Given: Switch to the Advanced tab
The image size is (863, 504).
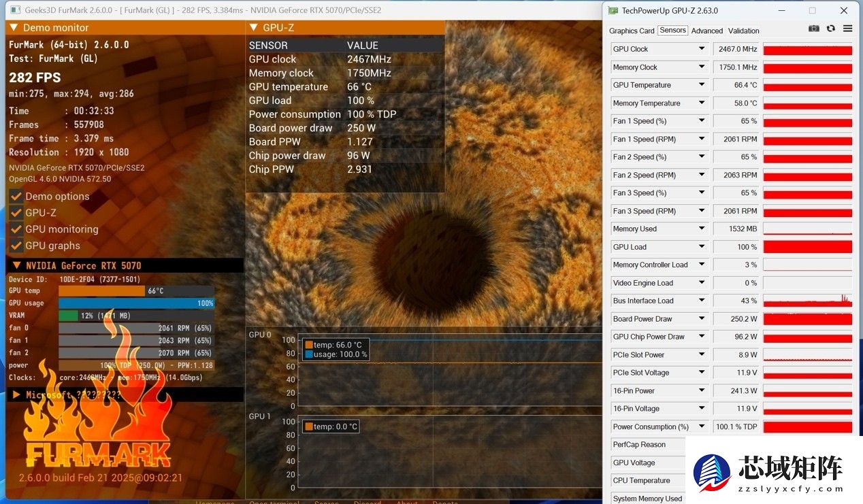Looking at the screenshot, I should tap(706, 31).
